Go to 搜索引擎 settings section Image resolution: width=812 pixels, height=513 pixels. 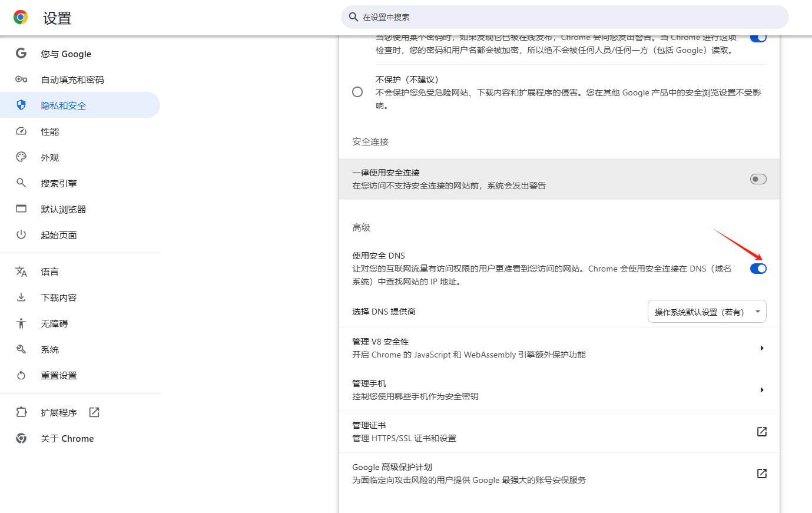[80, 183]
